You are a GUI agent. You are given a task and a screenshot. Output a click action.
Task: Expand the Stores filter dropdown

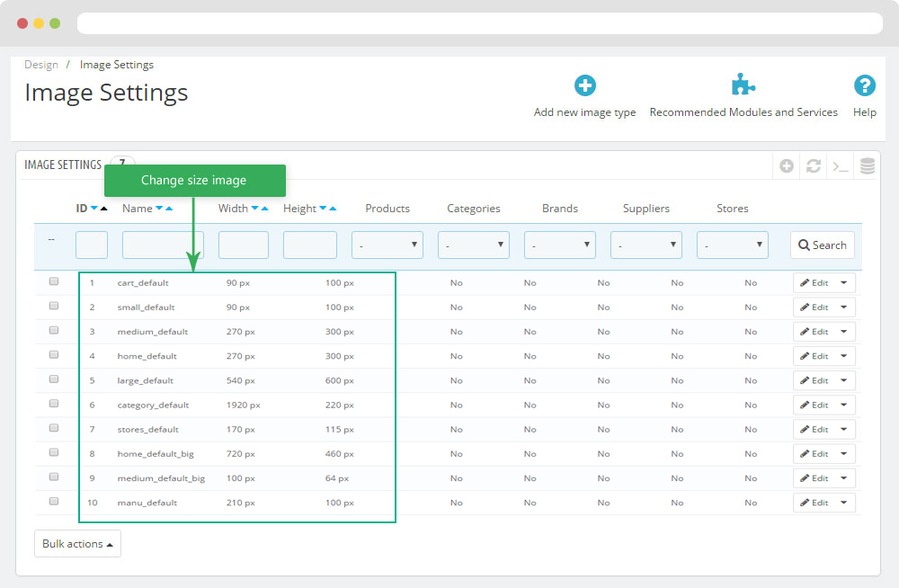coord(732,245)
